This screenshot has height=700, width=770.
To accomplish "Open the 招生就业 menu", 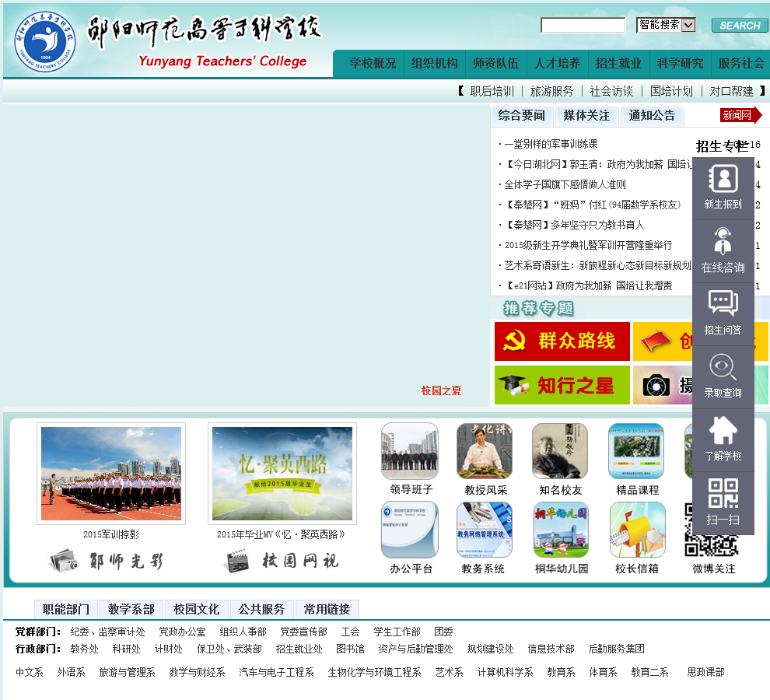I will pos(619,63).
